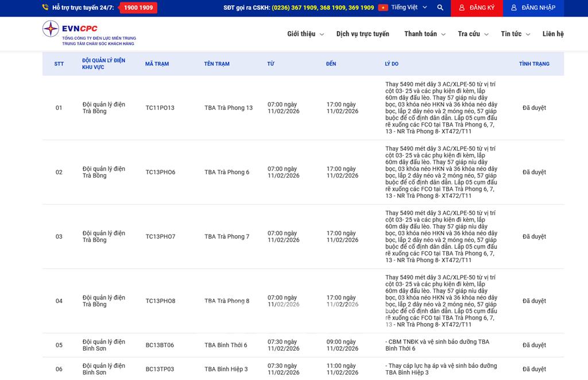
Task: Open the Tiếng Việt language dropdown
Action: [409, 8]
